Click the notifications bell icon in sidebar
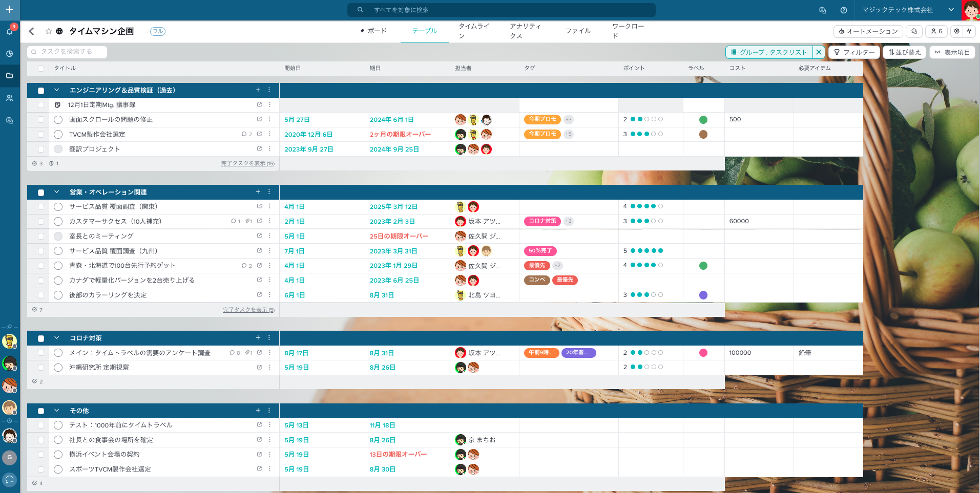The height and width of the screenshot is (493, 980). coord(9,31)
